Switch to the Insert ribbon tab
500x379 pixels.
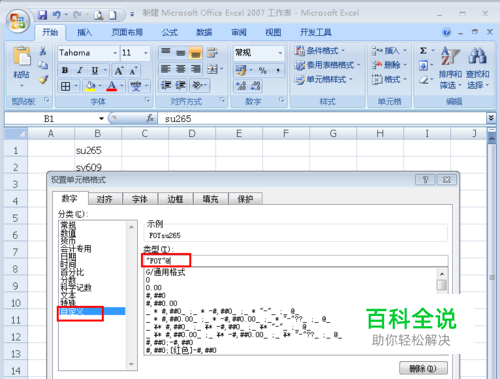pos(85,32)
